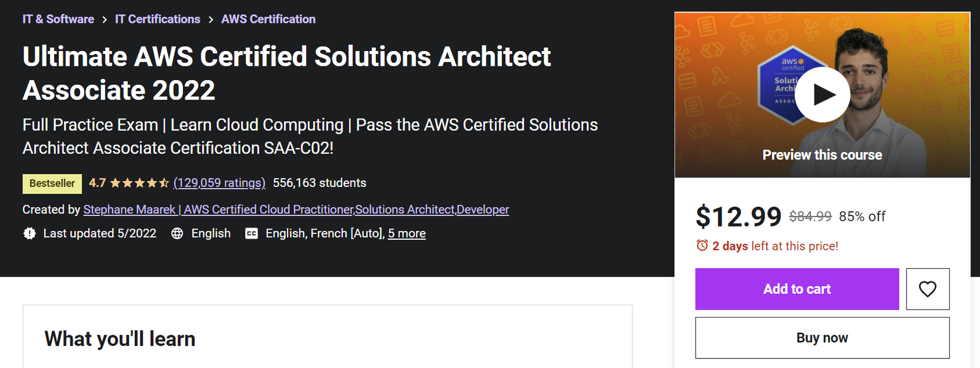Expand the "5 more" caption languages
980x368 pixels.
click(x=407, y=234)
